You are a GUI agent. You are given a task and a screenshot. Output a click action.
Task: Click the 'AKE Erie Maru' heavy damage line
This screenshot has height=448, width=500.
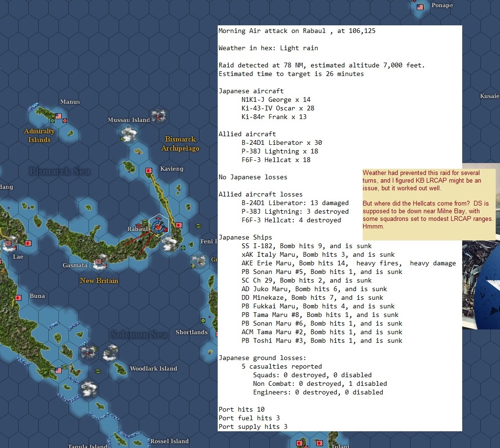coord(348,263)
